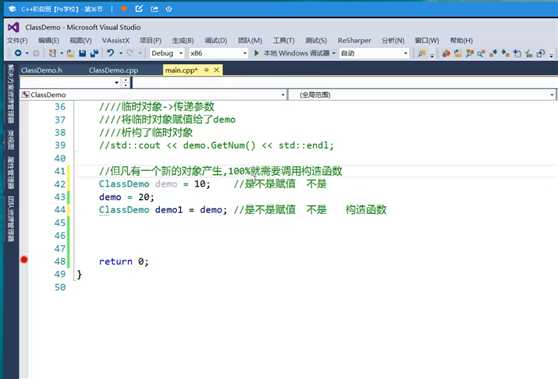The height and width of the screenshot is (379, 558).
Task: Click the closing brace on line 49
Action: (x=79, y=274)
